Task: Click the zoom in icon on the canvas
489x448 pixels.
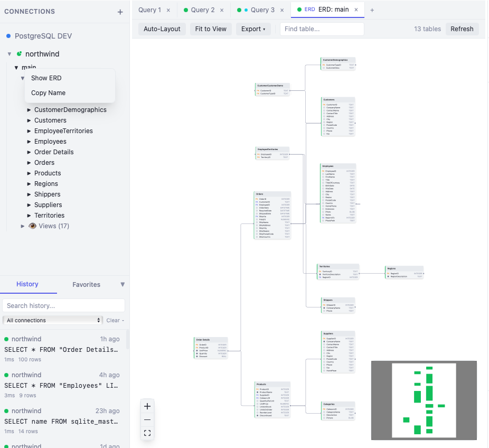Action: click(x=147, y=406)
